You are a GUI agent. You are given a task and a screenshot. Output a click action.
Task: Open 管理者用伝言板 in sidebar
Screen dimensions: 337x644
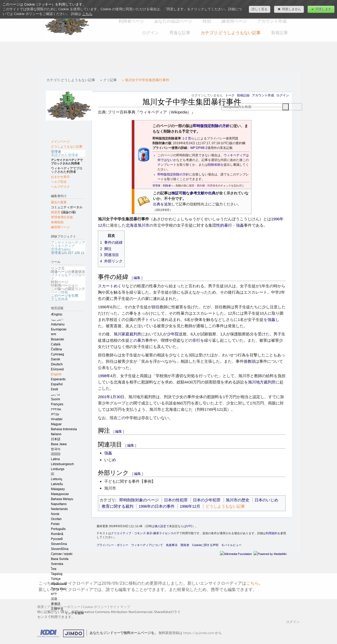[x=62, y=217]
